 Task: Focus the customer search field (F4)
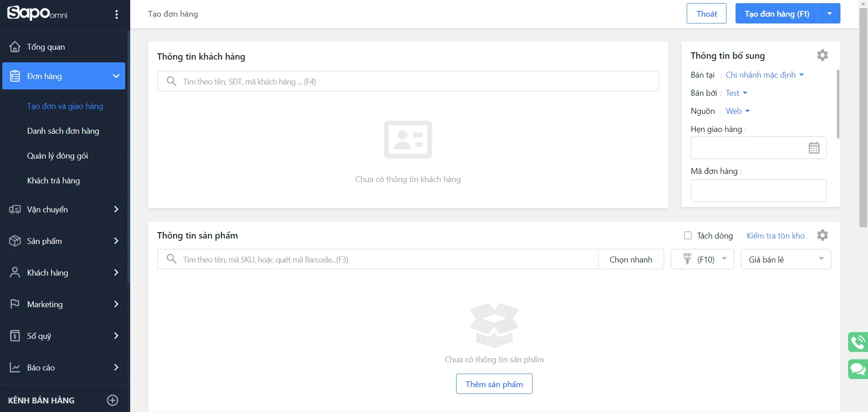(x=408, y=81)
